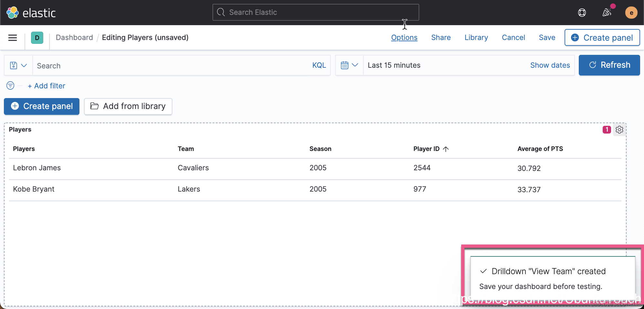
Task: Add a new filter
Action: 47,86
